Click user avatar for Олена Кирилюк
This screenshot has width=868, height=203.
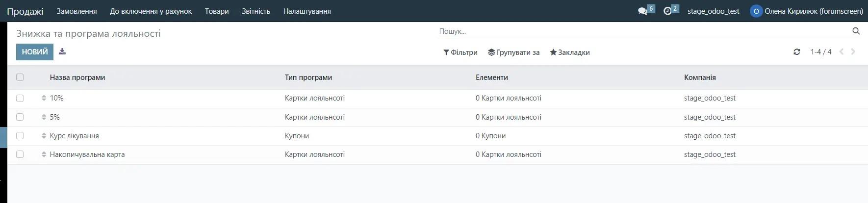[x=756, y=11]
